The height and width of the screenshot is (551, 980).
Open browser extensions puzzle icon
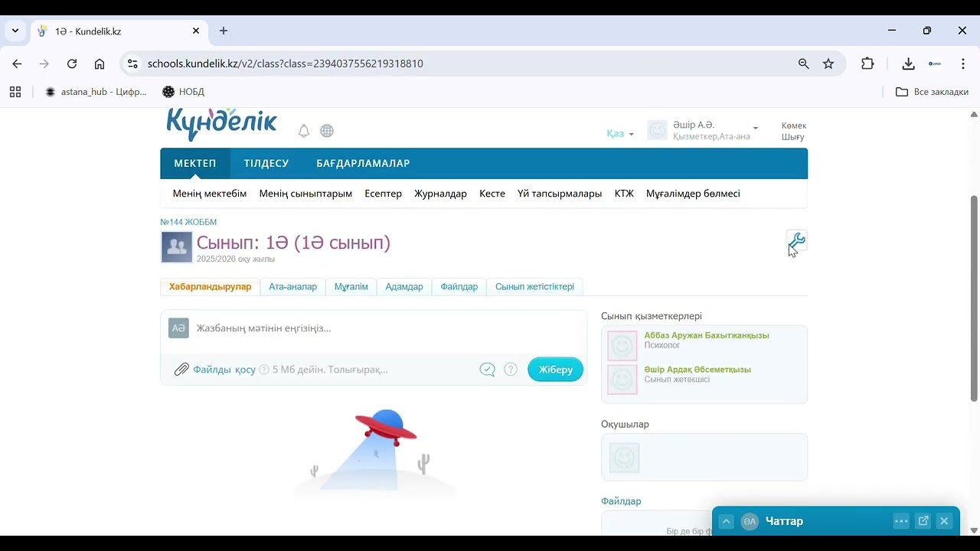pos(867,64)
